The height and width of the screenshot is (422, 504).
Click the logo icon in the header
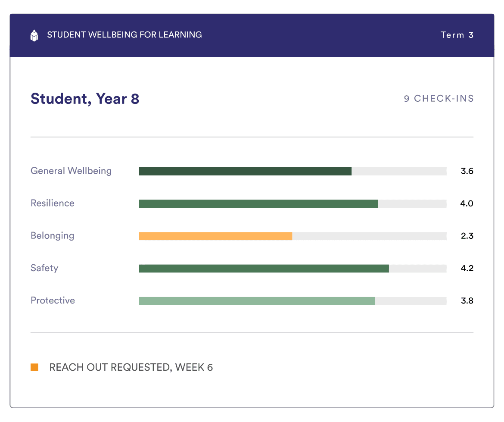pos(34,35)
